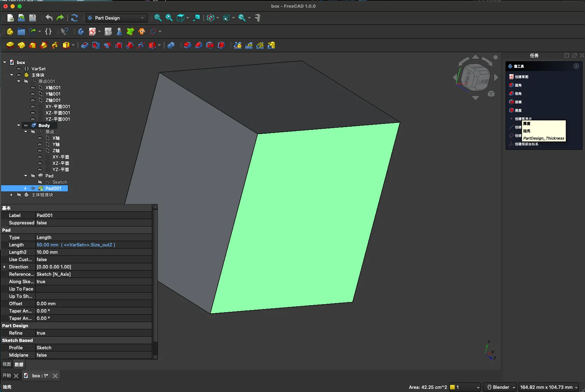Click the Pad tool icon
The width and height of the screenshot is (585, 392).
(10, 45)
